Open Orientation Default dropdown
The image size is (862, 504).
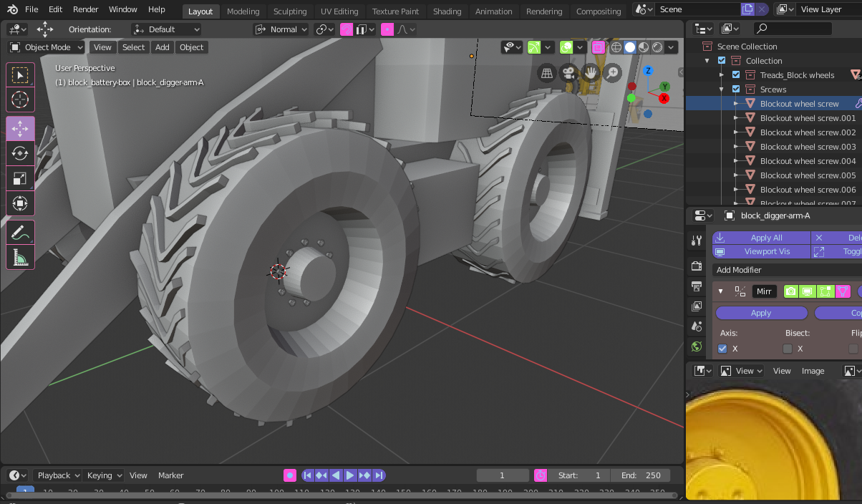pyautogui.click(x=166, y=29)
